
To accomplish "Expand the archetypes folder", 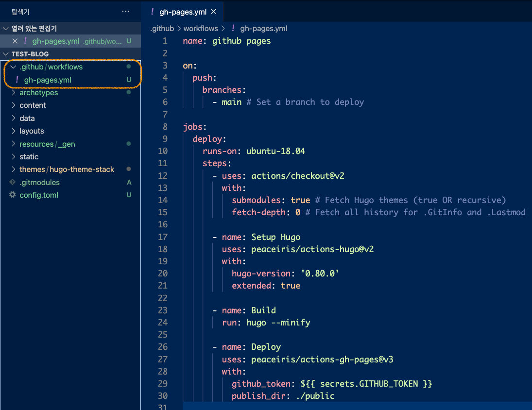I will pyautogui.click(x=14, y=93).
